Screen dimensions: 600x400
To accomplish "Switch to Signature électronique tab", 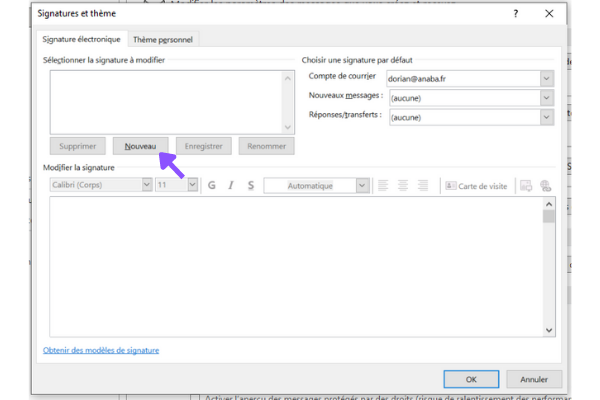I will pyautogui.click(x=81, y=39).
